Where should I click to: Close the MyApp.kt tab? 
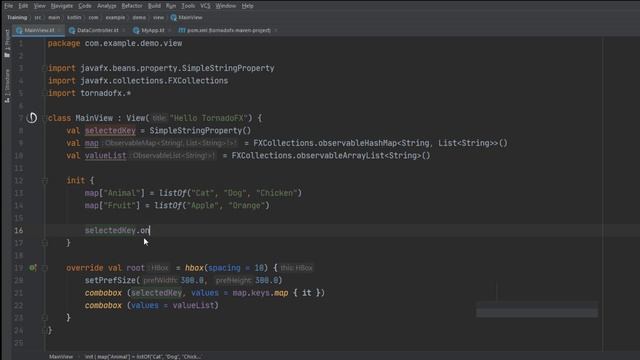tap(170, 30)
